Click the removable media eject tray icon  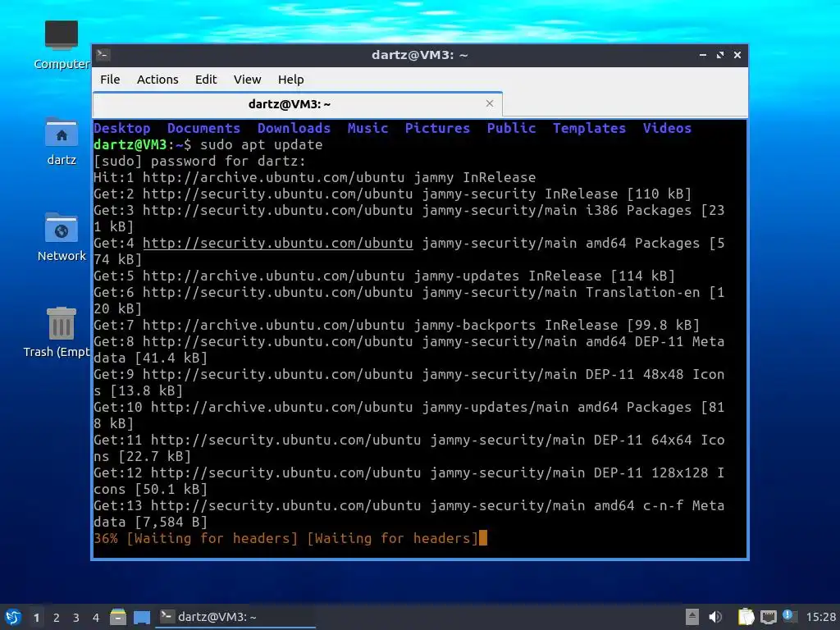coord(692,617)
